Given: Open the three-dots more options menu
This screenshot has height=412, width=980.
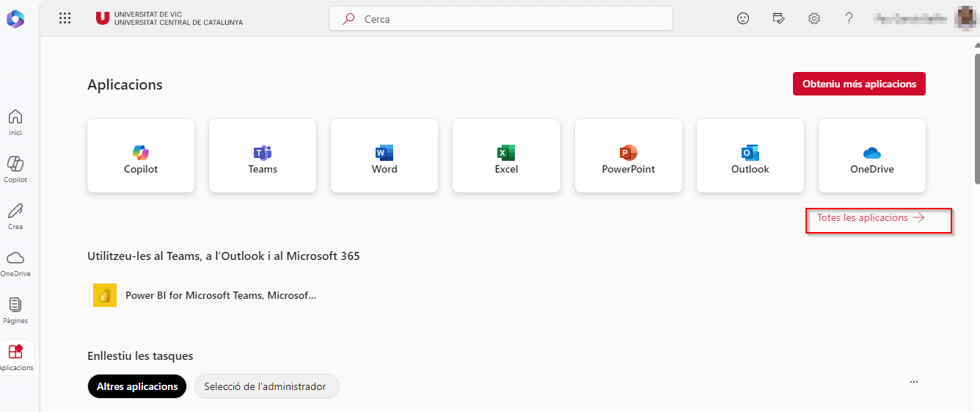Looking at the screenshot, I should click(x=913, y=382).
